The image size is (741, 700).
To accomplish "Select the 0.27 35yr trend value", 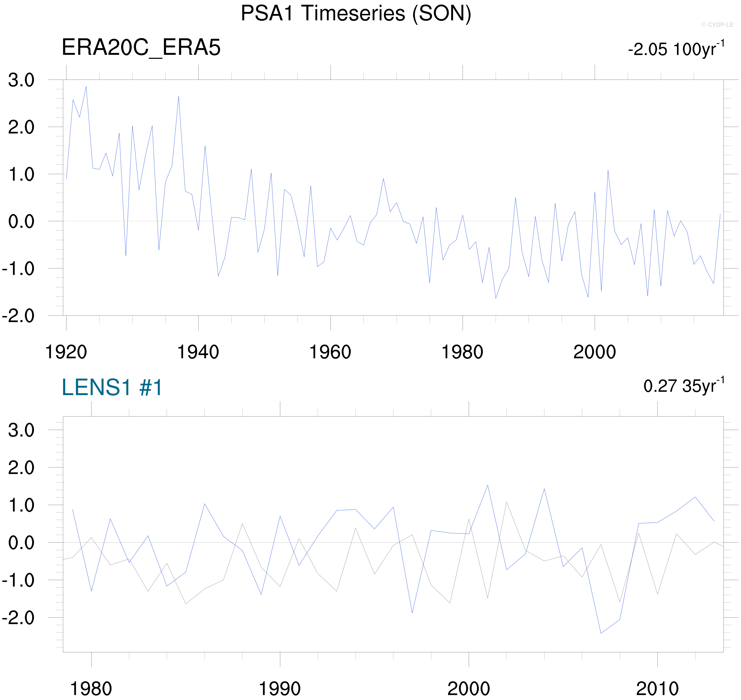I will pos(683,386).
